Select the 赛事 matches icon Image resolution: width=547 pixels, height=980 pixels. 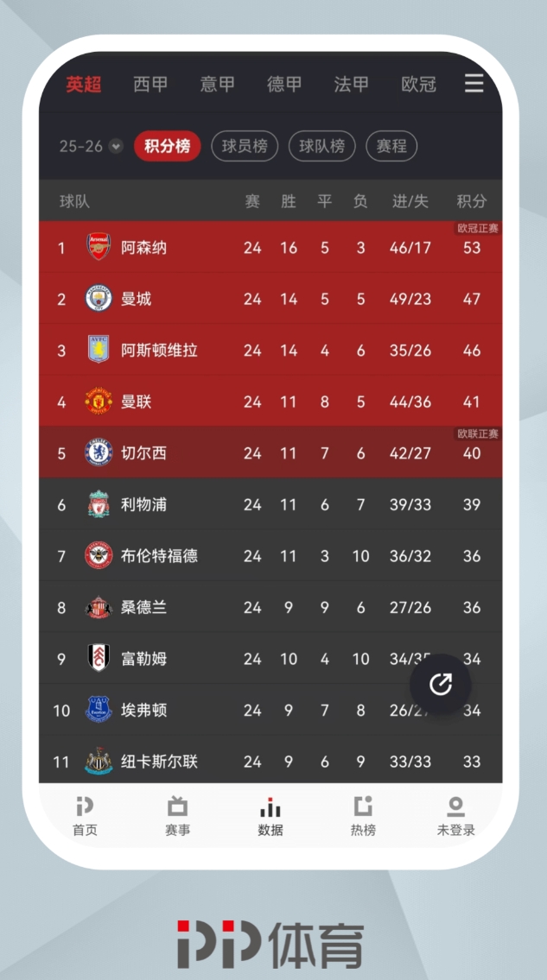177,806
